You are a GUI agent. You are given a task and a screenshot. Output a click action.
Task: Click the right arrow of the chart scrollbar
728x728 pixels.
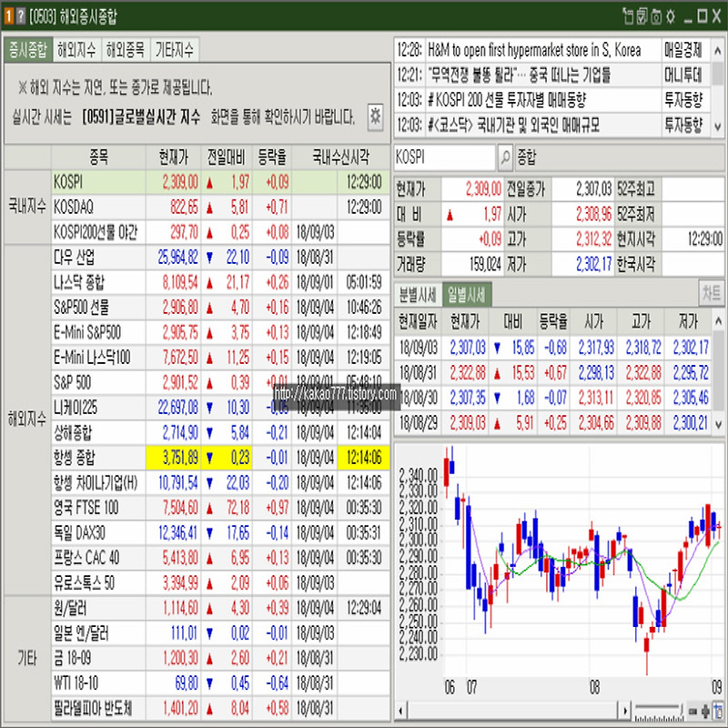coord(624,712)
